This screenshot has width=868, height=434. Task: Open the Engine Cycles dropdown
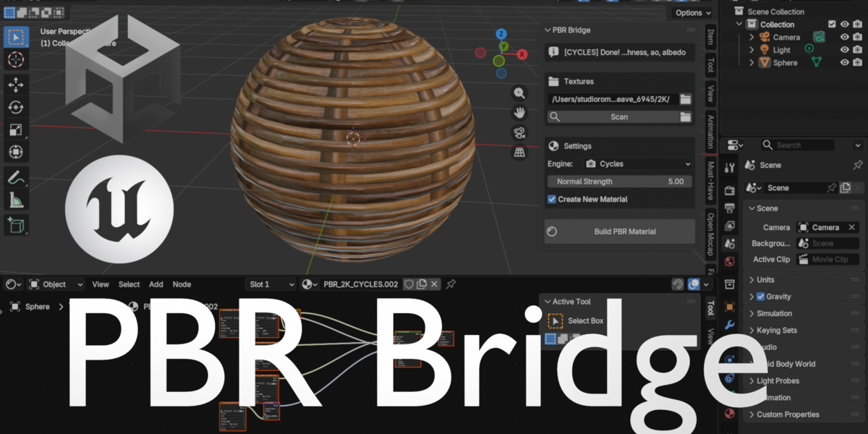(637, 164)
